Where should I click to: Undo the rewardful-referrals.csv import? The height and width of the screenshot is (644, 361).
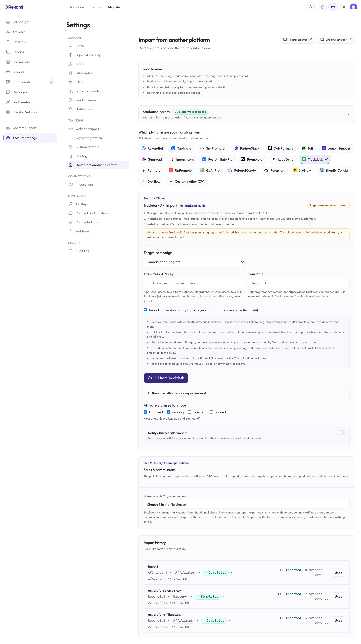[338, 597]
